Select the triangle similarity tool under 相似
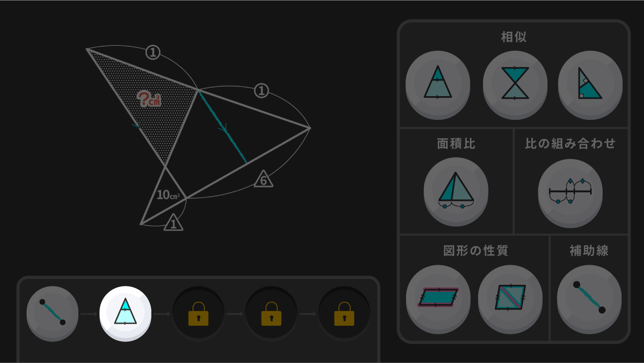Image resolution: width=644 pixels, height=363 pixels. pyautogui.click(x=438, y=84)
